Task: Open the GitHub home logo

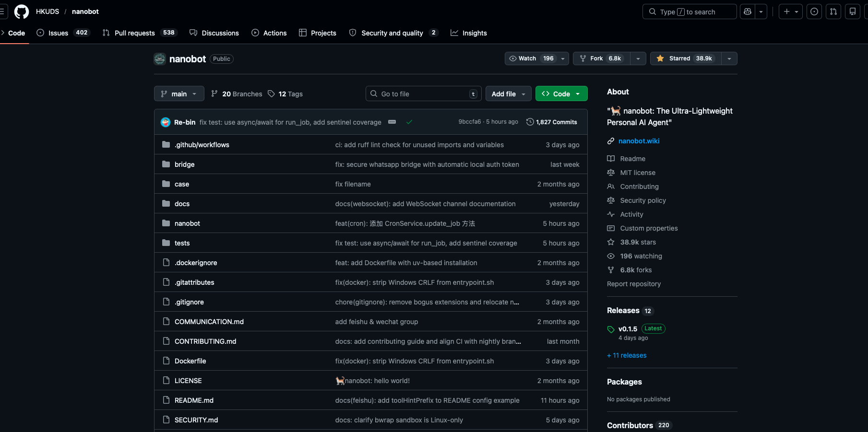Action: (22, 12)
